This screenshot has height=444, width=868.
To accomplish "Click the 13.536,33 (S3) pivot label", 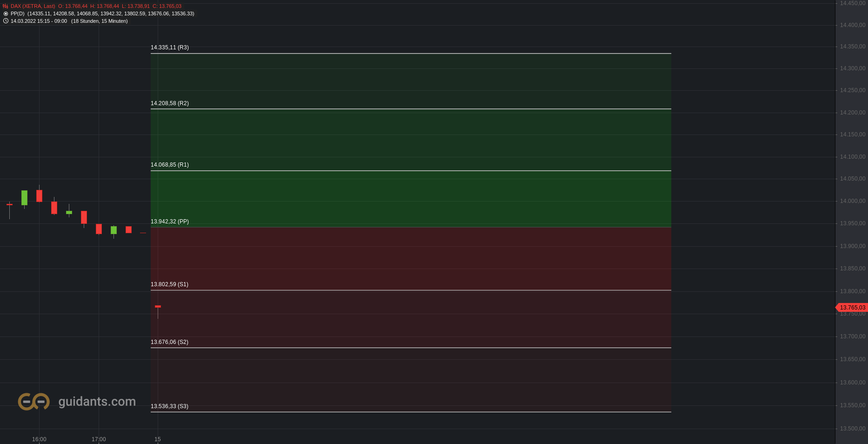I will point(169,406).
